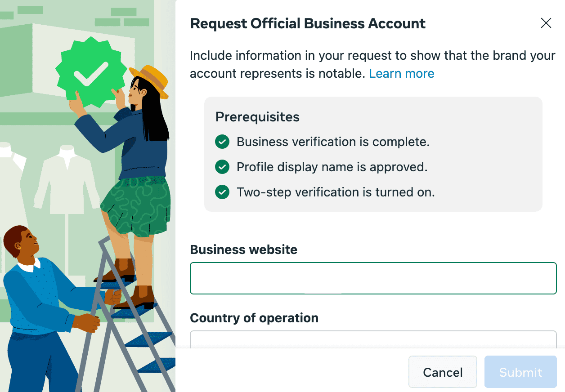This screenshot has width=565, height=392.
Task: Click the Business website input box
Action: click(372, 278)
